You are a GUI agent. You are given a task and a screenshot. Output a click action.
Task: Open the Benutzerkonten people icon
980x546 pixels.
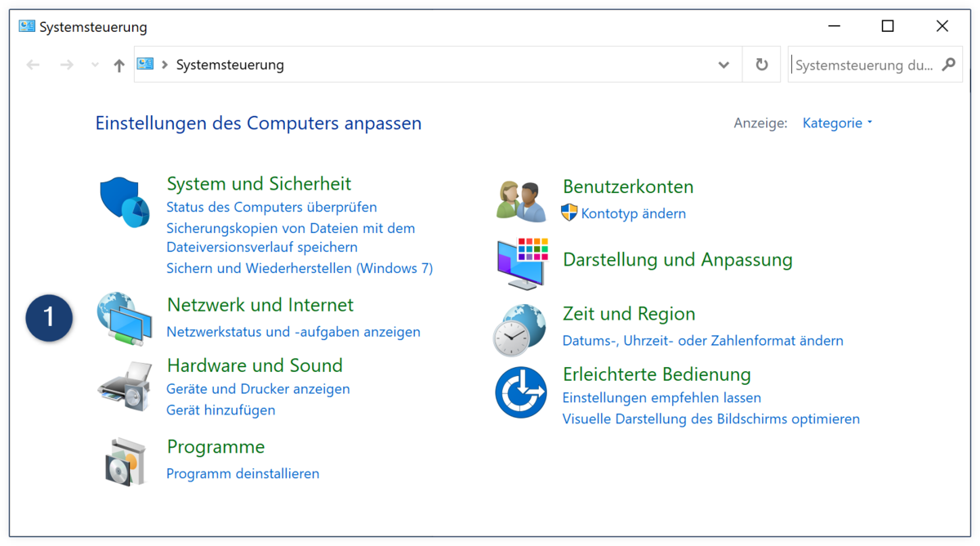click(521, 201)
